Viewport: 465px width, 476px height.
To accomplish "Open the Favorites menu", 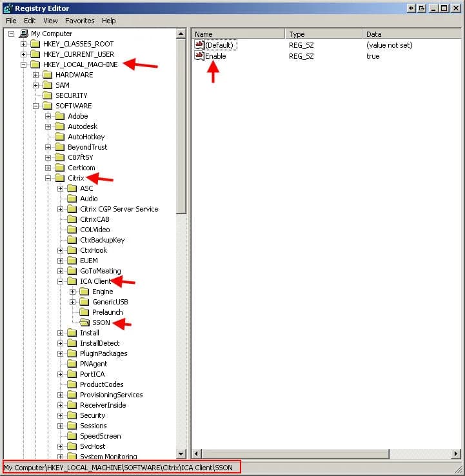I will (80, 21).
